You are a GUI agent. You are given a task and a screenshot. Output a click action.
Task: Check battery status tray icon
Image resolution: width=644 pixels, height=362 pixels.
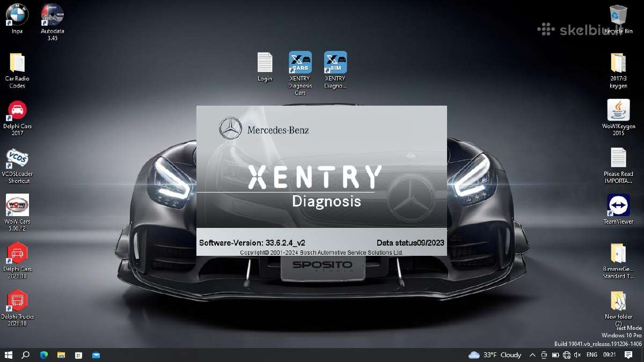[555, 355]
